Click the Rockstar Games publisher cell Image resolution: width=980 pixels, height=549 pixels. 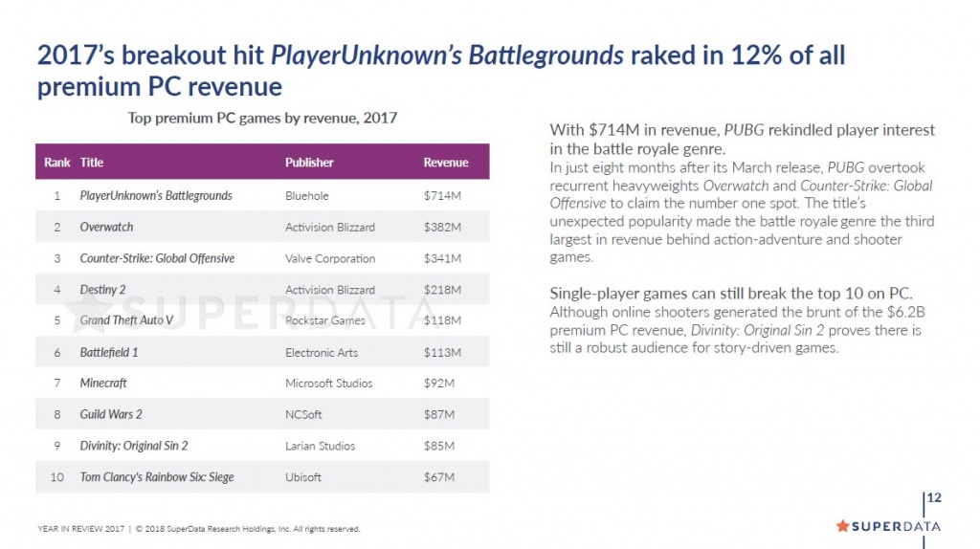click(324, 320)
